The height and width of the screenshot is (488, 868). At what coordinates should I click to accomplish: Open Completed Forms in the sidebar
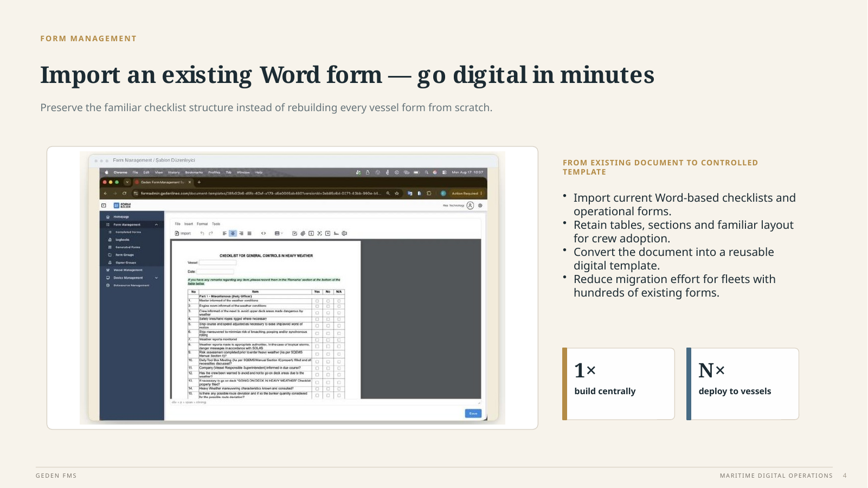(x=128, y=232)
